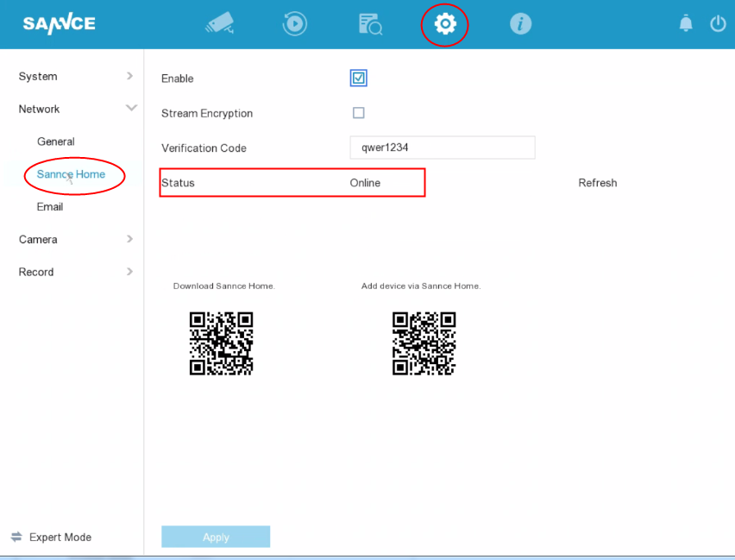
Task: Open the file search icon
Action: coord(370,24)
